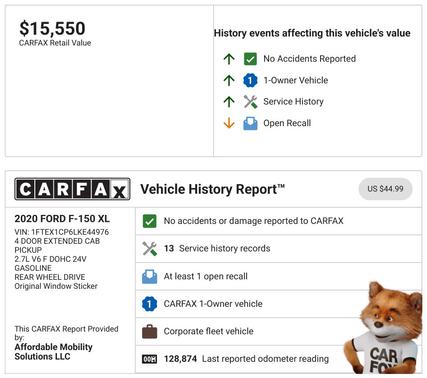Click the tools icon beside 13 Service history records
Viewport: 427px width, 378px height.
(x=149, y=249)
